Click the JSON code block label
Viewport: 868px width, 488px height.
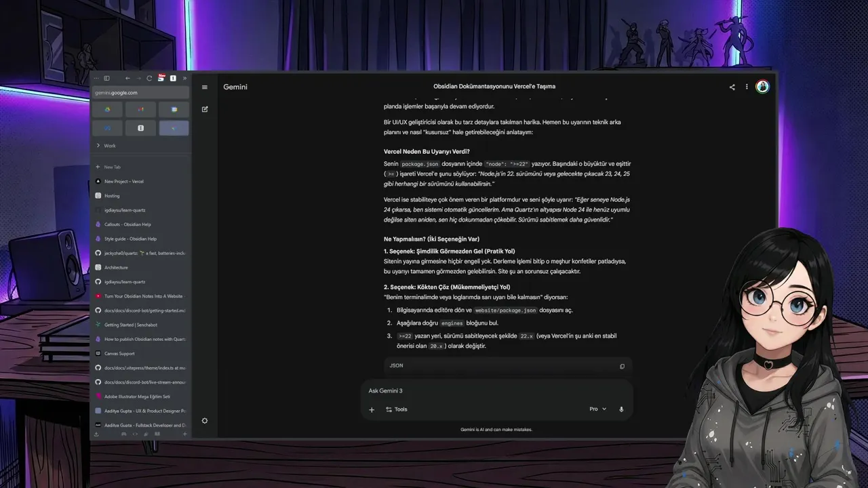point(396,366)
